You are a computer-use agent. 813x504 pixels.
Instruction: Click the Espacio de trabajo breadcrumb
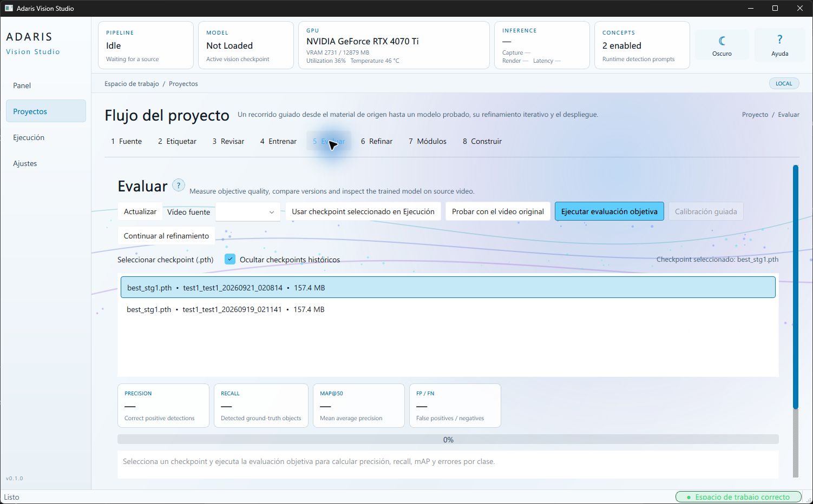coord(132,84)
